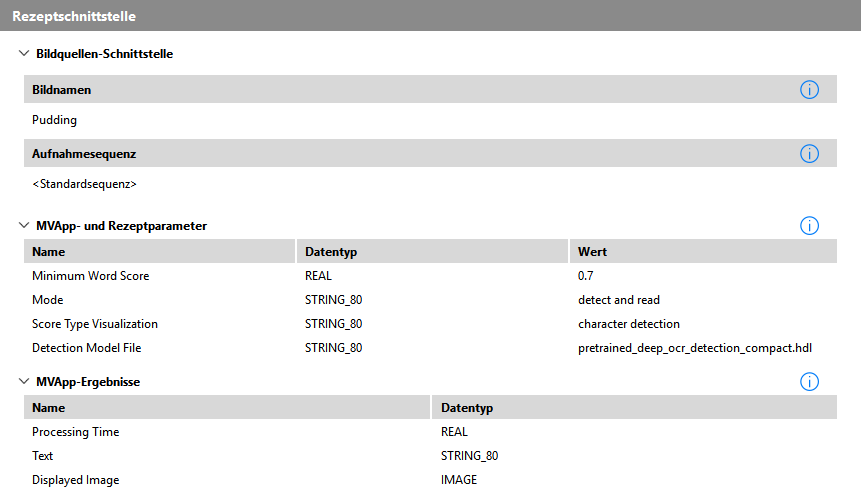861x504 pixels.
Task: Open info for MVApp- und Rezeptparameter
Action: (809, 226)
